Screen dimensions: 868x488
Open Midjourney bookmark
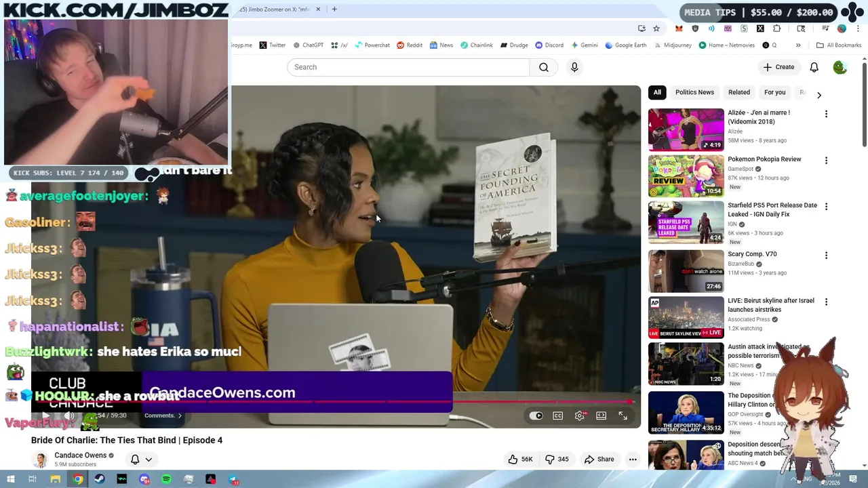click(x=673, y=45)
